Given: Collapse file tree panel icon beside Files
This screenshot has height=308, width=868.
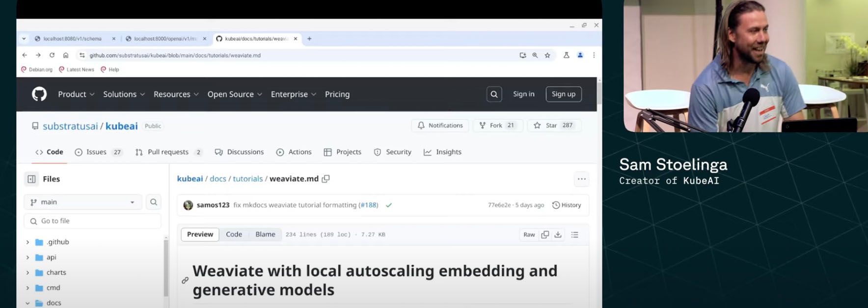Looking at the screenshot, I should (x=31, y=179).
